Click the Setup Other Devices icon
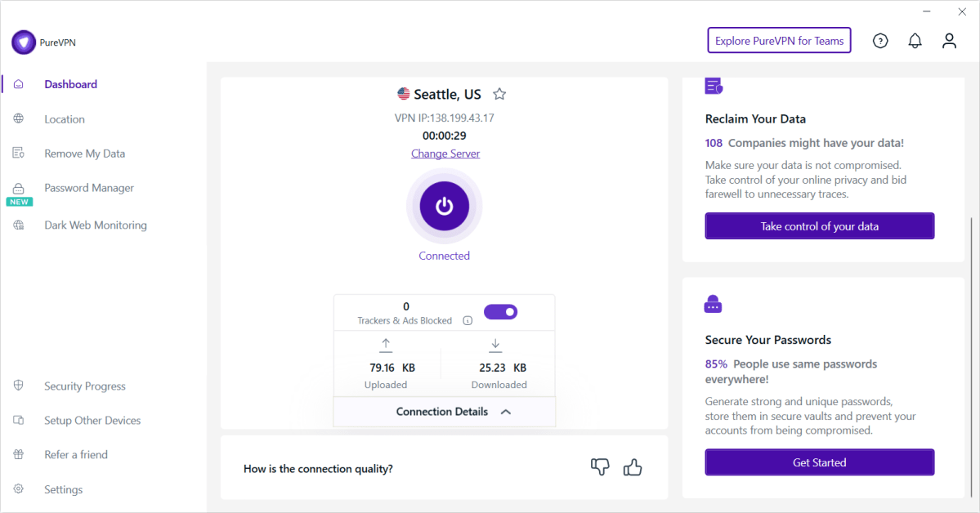The image size is (980, 513). click(x=19, y=420)
